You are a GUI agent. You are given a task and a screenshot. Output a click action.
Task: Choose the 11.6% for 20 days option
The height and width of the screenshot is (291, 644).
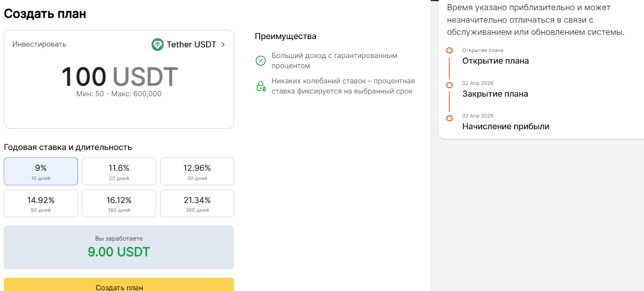coord(119,171)
